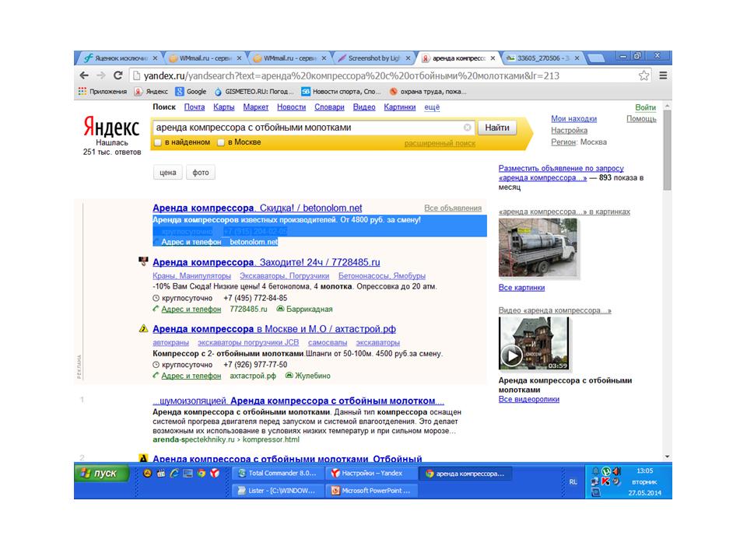747x560 pixels.
Task: Click the uTorrent tray icon
Action: (x=606, y=471)
